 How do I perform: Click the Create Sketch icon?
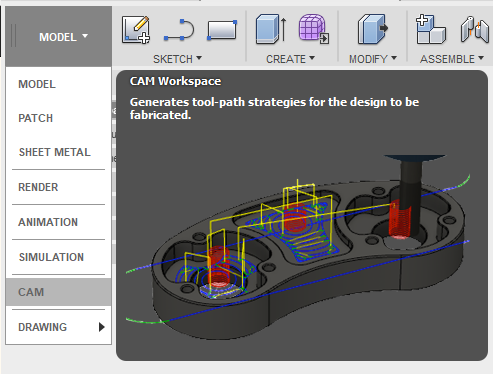[x=136, y=30]
